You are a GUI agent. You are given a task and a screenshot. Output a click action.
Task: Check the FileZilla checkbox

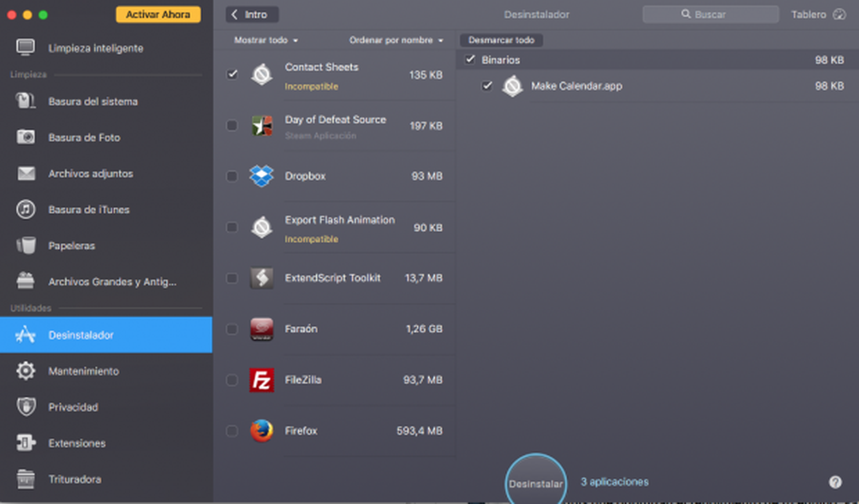click(x=232, y=380)
